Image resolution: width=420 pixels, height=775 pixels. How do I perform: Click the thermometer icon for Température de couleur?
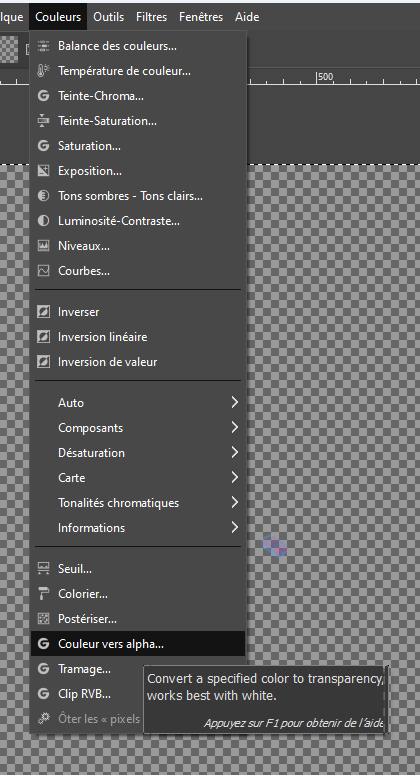click(43, 71)
